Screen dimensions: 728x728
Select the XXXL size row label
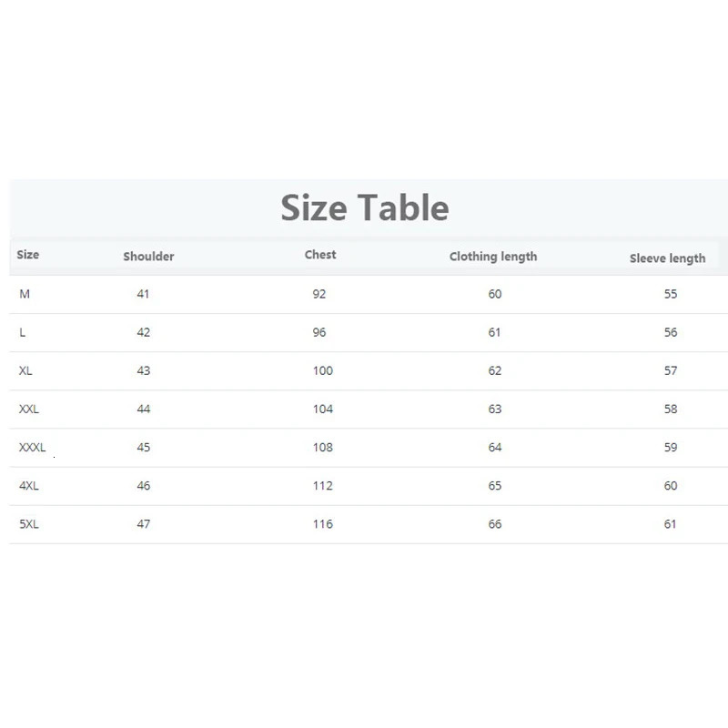[x=32, y=447]
